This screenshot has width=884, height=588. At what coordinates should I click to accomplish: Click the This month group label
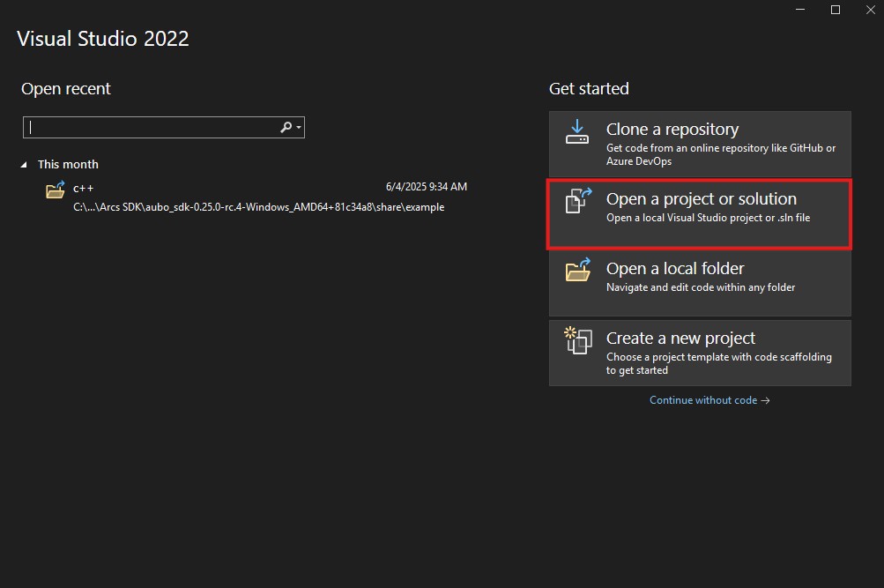tap(68, 165)
